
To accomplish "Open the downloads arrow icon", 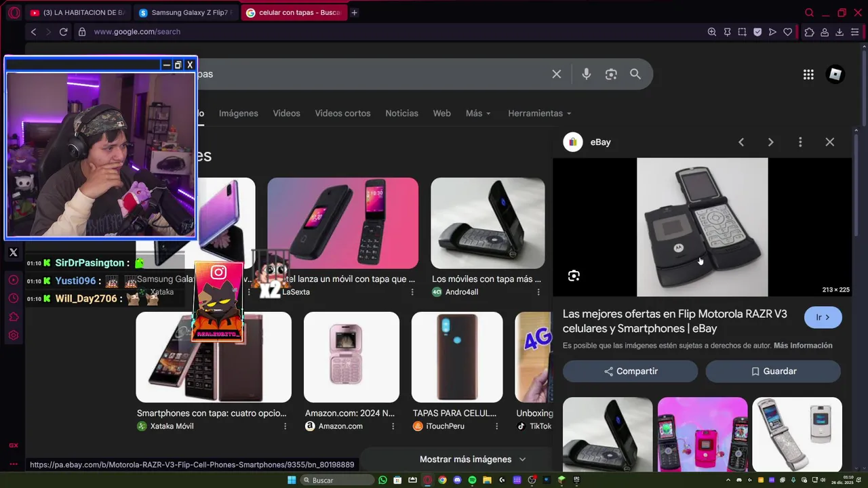I will (x=840, y=32).
